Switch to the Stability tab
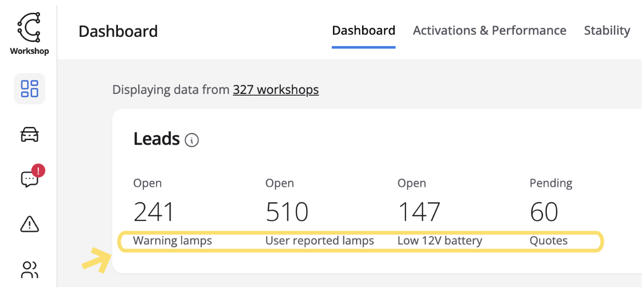The height and width of the screenshot is (289, 644). point(607,31)
